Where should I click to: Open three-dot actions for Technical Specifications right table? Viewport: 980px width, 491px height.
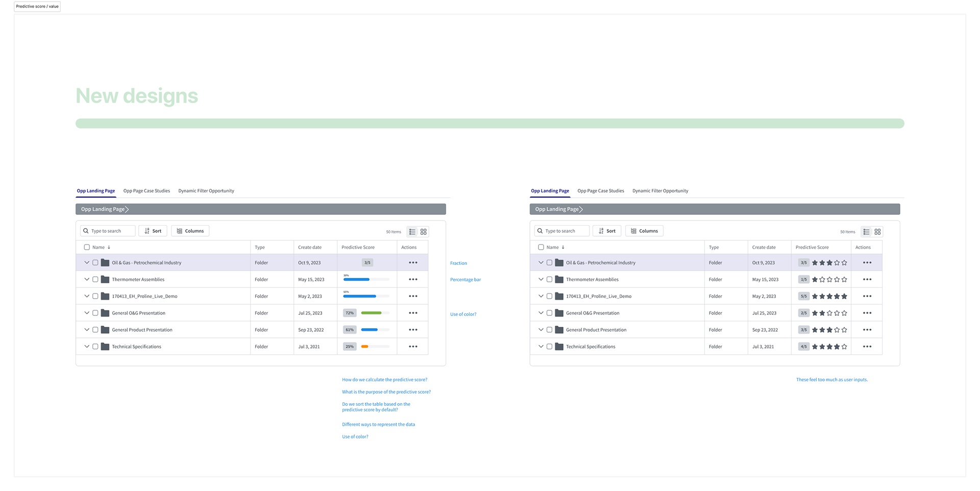pos(867,347)
